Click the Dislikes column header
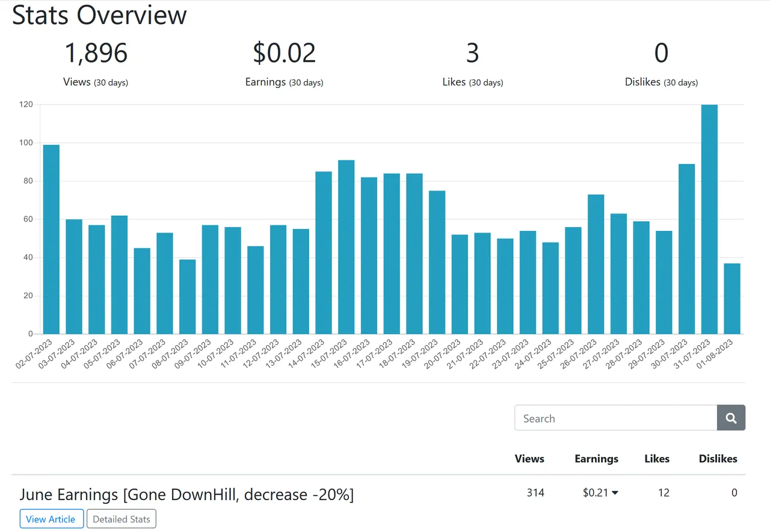 (x=718, y=459)
